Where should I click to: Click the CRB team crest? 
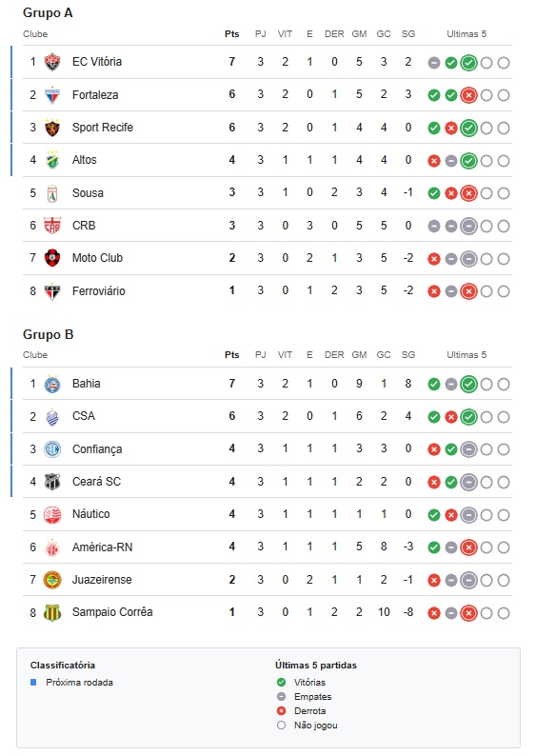(52, 226)
